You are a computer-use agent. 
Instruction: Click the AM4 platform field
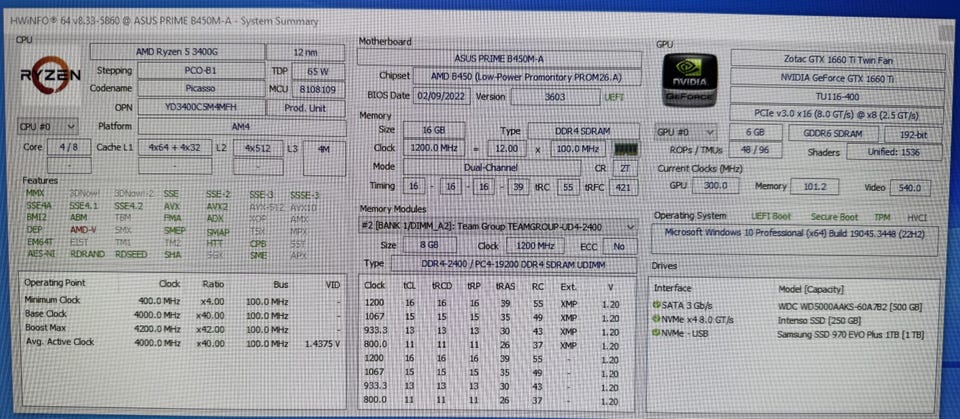(x=241, y=126)
